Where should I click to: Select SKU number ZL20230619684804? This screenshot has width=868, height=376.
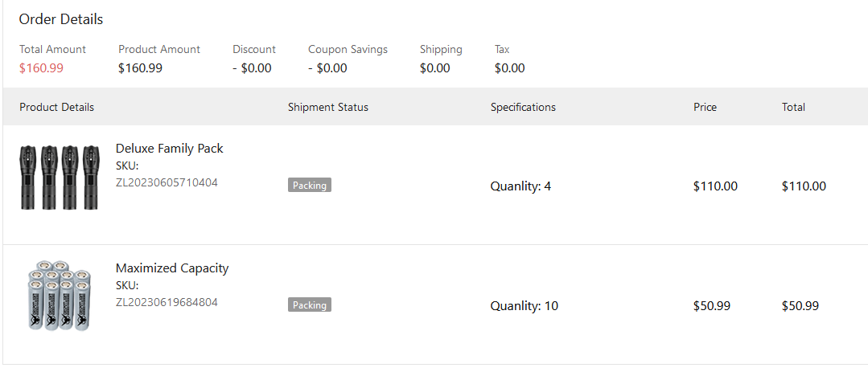click(x=167, y=302)
